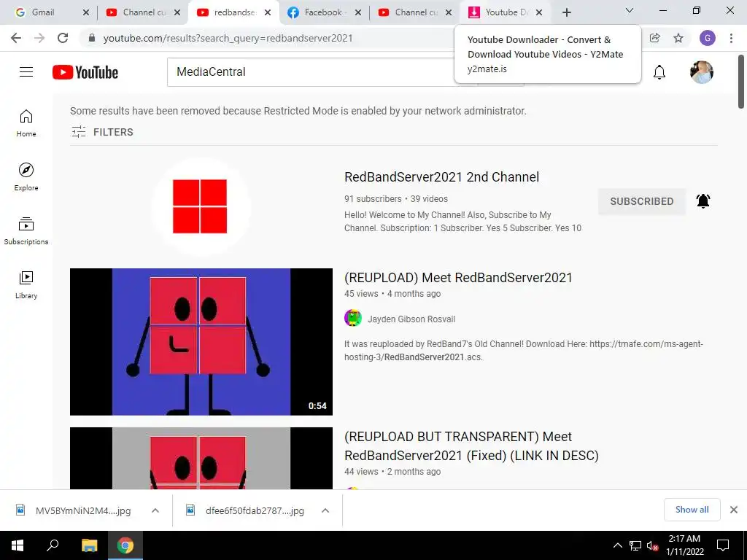Click Chrome icon in taskbar
Viewport: 747px width, 560px height.
pyautogui.click(x=125, y=545)
